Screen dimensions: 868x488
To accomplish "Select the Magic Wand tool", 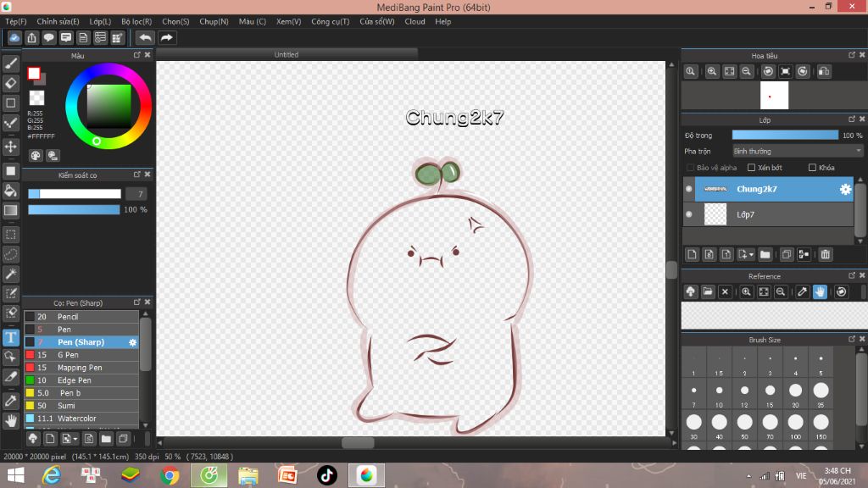I will [x=10, y=274].
